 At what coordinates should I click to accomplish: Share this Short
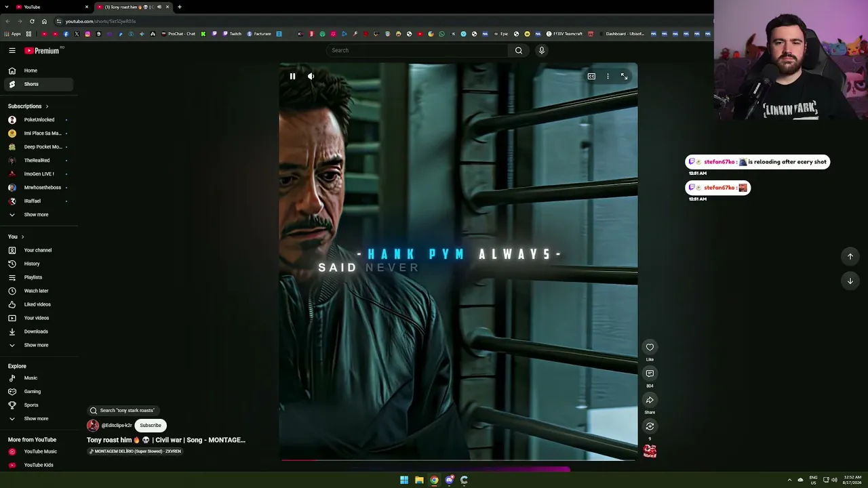point(650,400)
